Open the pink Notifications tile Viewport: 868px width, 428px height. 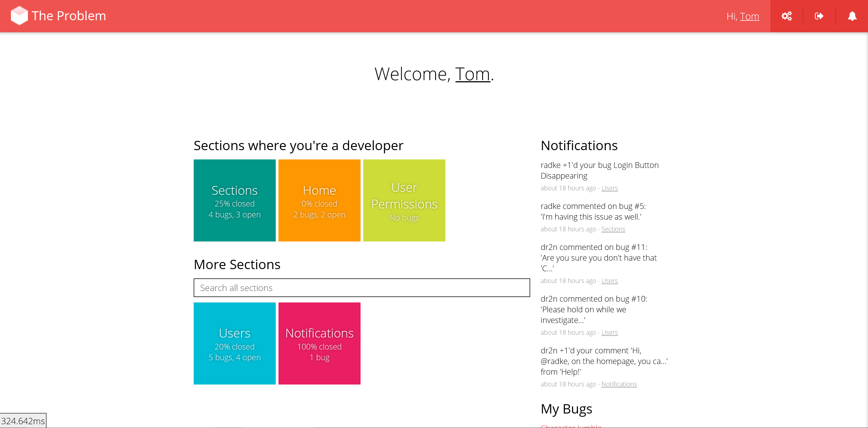click(319, 343)
